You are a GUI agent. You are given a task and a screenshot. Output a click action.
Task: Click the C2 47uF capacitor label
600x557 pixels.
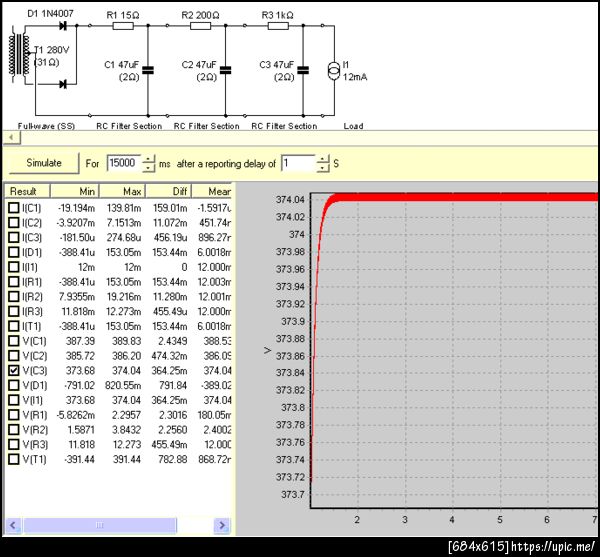(x=199, y=65)
